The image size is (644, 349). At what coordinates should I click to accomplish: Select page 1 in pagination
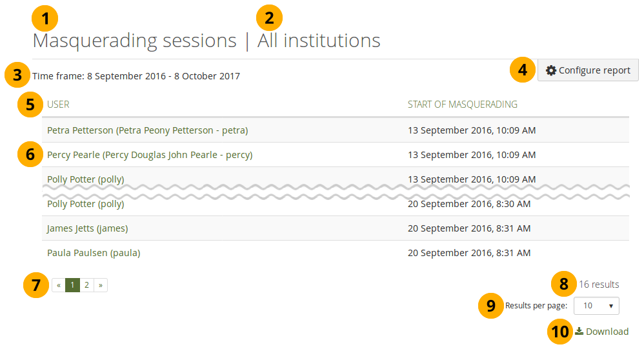(73, 284)
